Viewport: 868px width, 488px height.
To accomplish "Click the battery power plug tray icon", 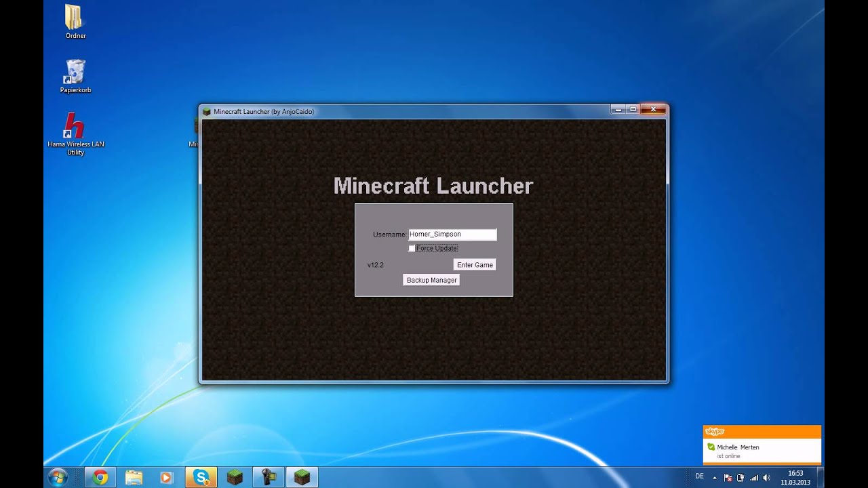I will (x=741, y=477).
